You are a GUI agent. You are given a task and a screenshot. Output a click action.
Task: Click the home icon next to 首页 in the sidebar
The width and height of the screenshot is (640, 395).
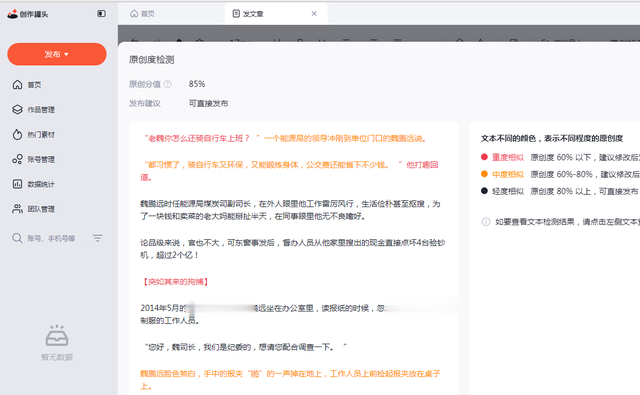point(17,84)
